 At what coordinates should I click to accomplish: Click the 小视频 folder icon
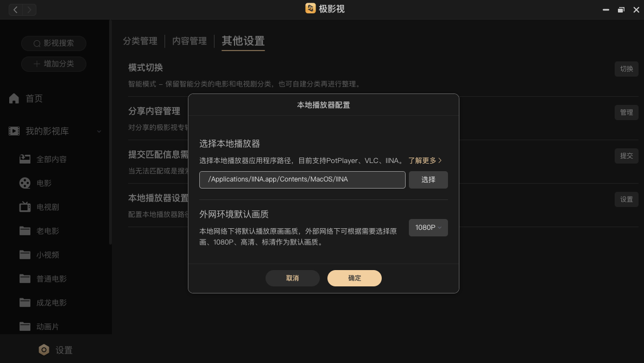(x=25, y=254)
